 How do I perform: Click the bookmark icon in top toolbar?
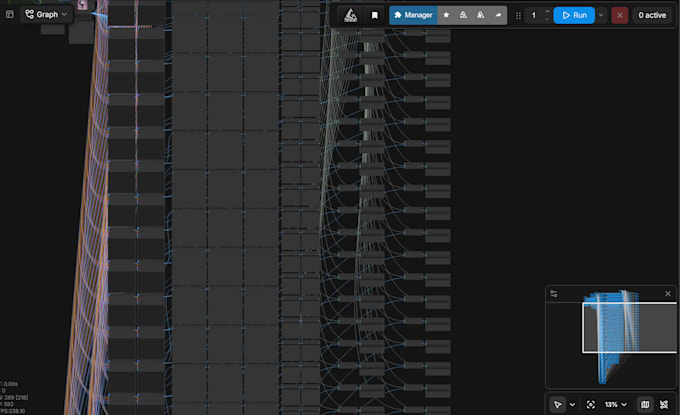(x=375, y=15)
